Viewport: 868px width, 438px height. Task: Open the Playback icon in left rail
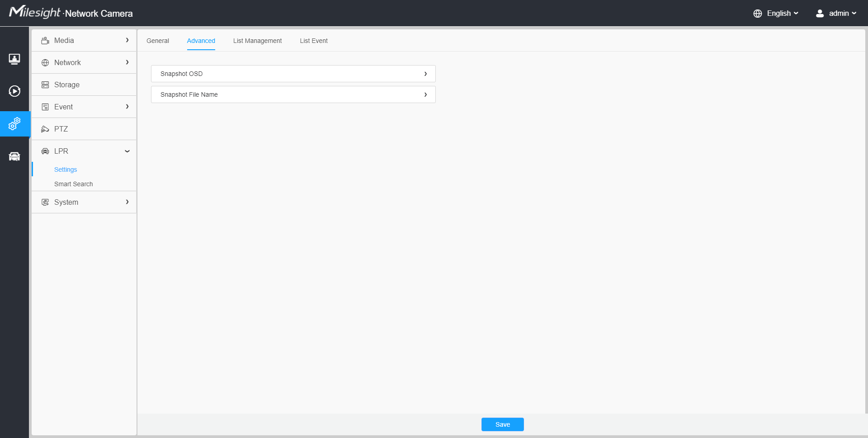pyautogui.click(x=14, y=91)
